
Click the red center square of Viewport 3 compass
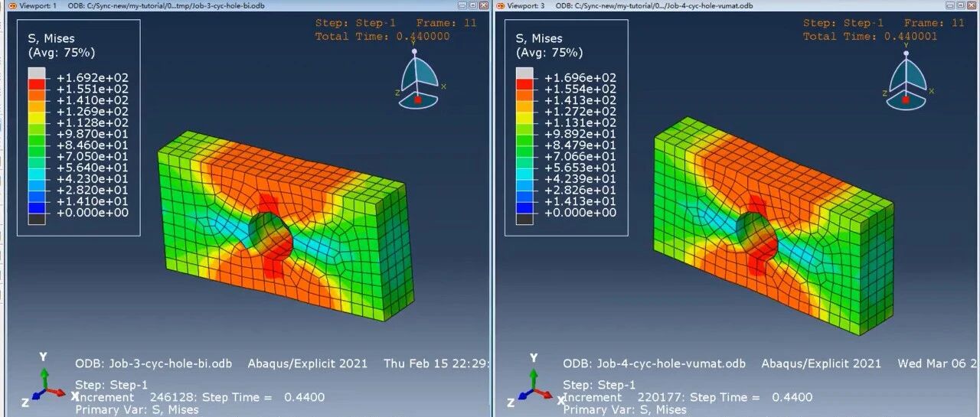(905, 99)
